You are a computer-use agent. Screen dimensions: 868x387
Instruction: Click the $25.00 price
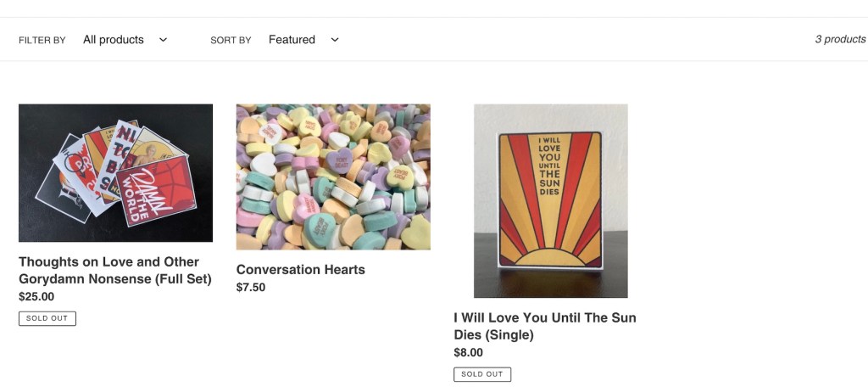pos(36,297)
